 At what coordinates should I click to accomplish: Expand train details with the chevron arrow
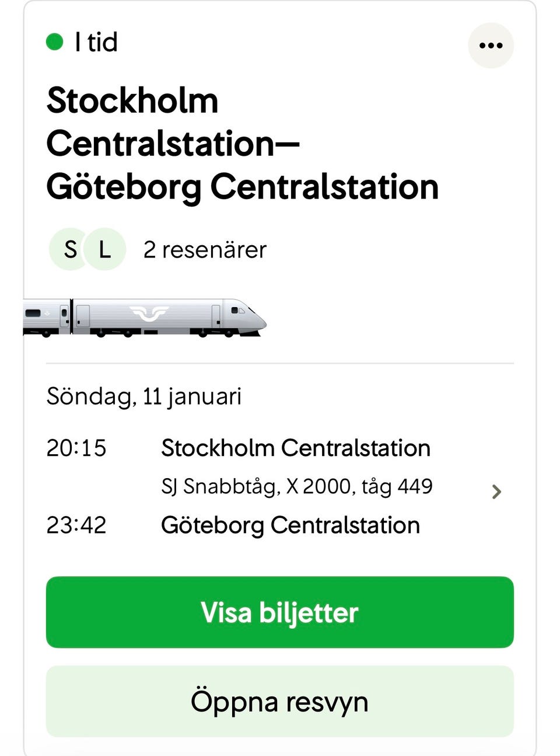496,492
